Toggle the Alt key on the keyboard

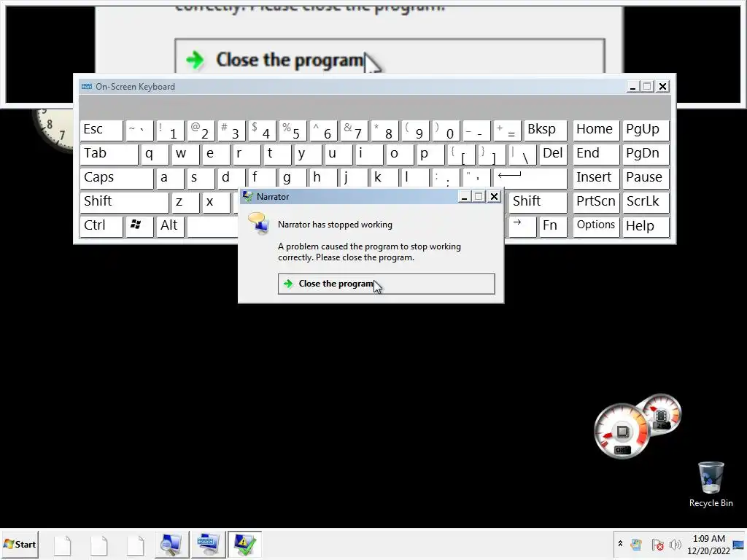click(x=170, y=226)
